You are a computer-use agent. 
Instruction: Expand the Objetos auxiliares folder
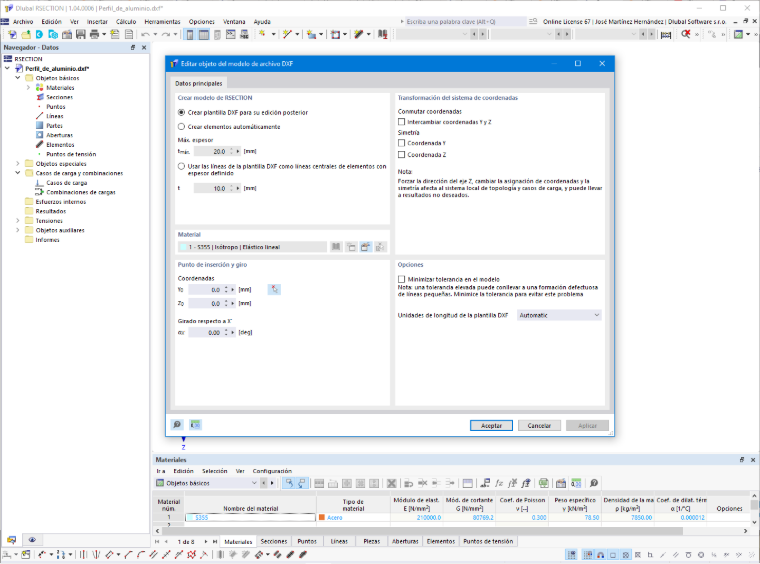(18, 230)
